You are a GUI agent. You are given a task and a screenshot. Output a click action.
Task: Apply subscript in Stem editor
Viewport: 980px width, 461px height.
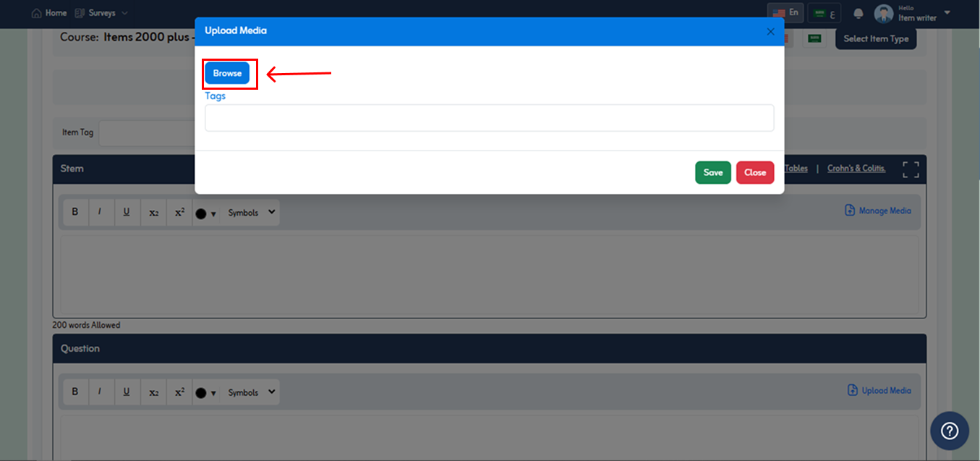153,213
